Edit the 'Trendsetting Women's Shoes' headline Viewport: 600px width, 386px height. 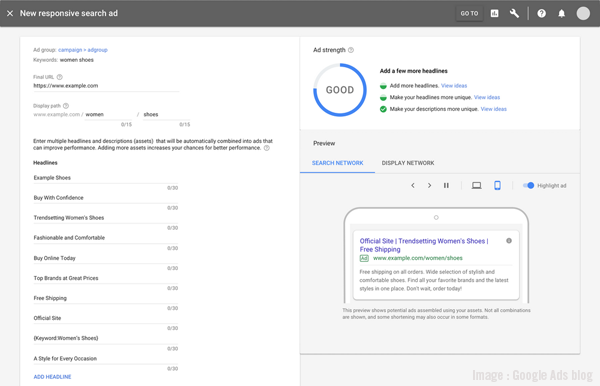click(106, 218)
